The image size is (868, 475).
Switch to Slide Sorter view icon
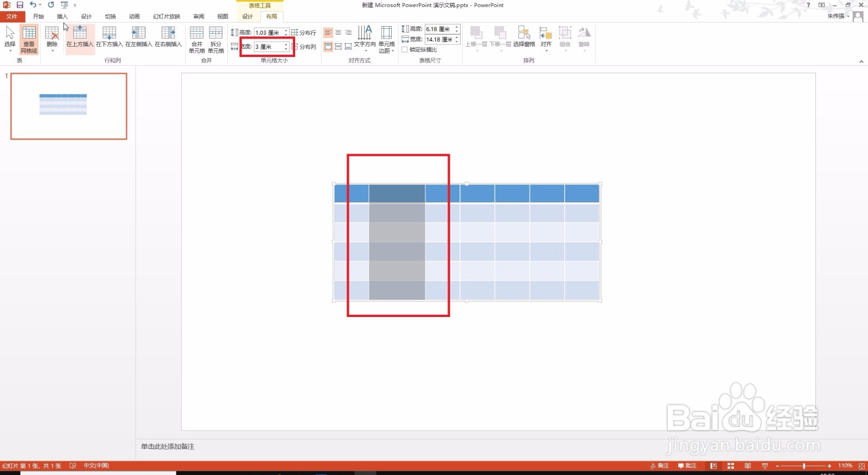coord(731,466)
